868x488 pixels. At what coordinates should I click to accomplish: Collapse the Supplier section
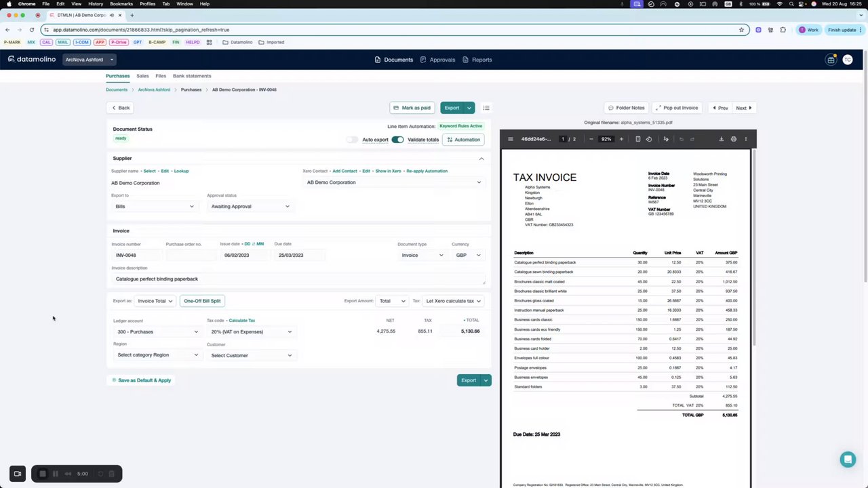tap(481, 159)
